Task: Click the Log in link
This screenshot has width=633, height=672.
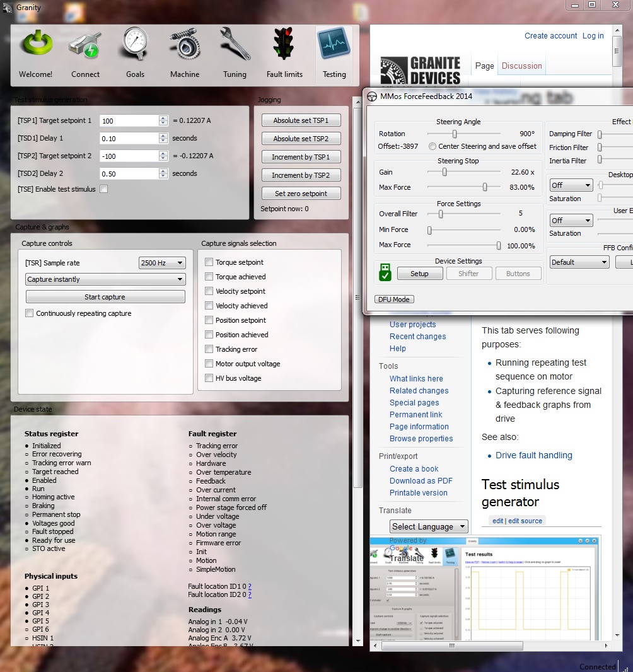Action: (x=593, y=35)
